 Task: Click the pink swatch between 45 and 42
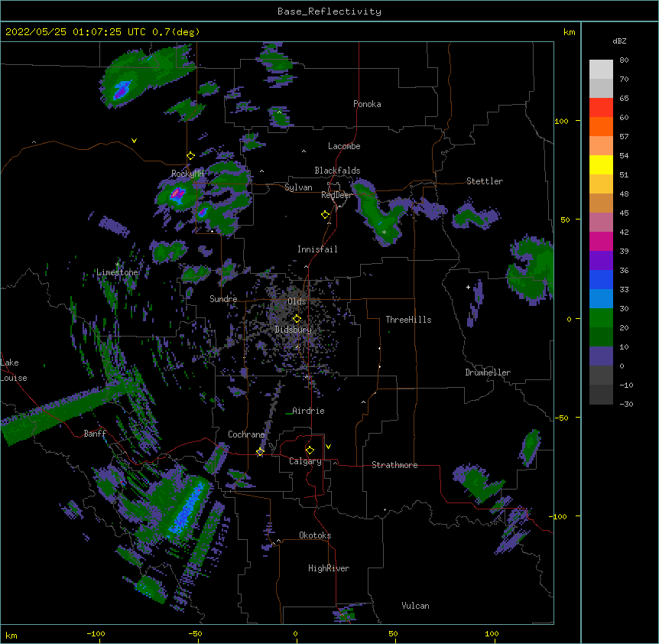pos(601,223)
